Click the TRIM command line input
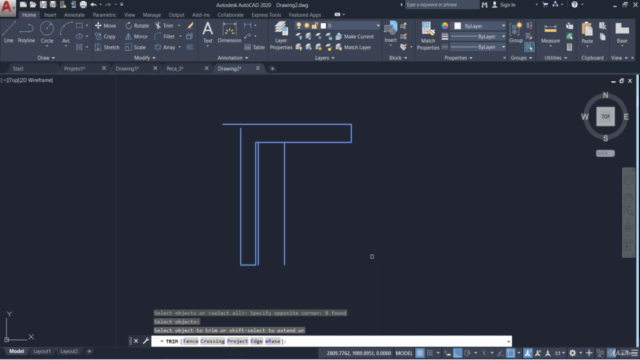640x360 pixels. coord(331,341)
